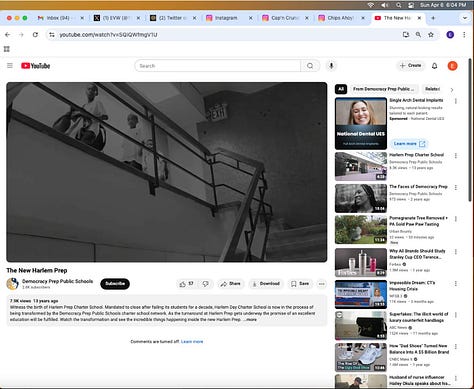
Task: Click Learn more on dental ad
Action: pos(409,144)
